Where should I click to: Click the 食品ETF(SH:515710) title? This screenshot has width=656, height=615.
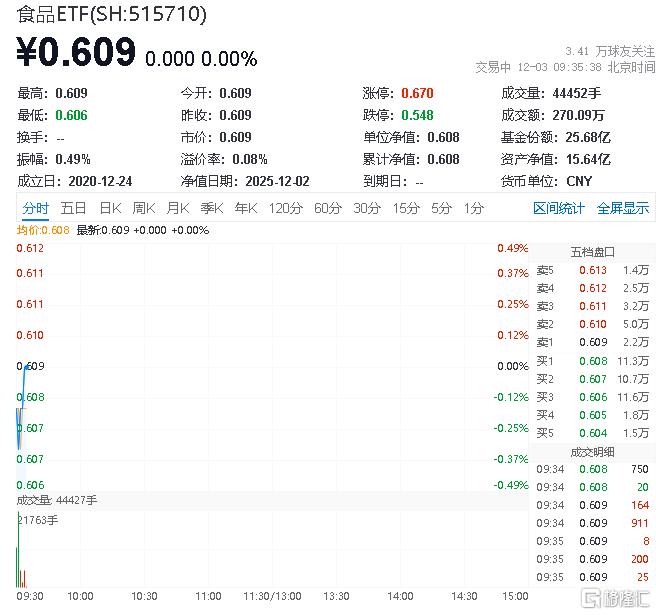tap(112, 14)
